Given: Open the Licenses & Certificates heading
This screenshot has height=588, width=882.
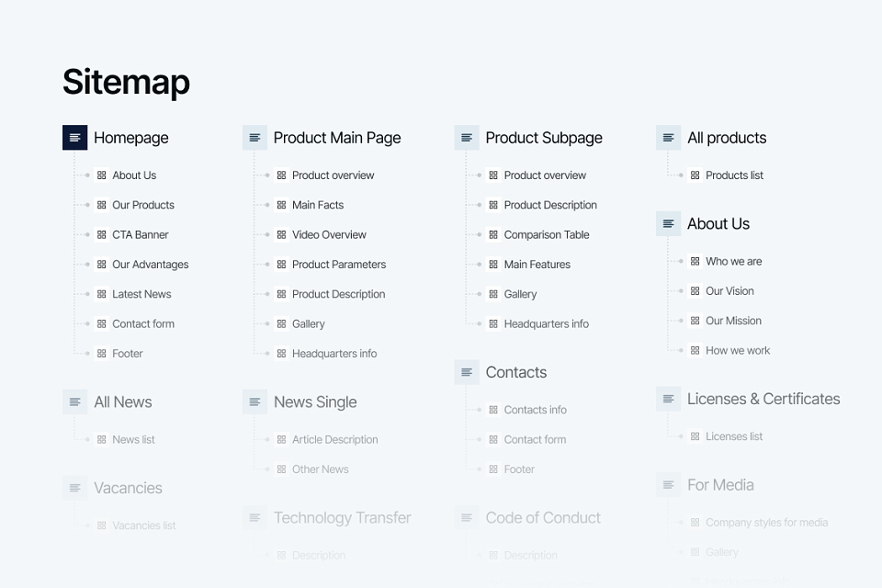Looking at the screenshot, I should point(763,399).
